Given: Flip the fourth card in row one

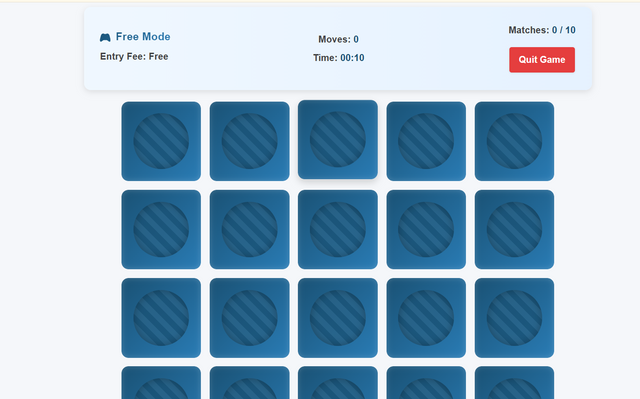Looking at the screenshot, I should pyautogui.click(x=426, y=141).
